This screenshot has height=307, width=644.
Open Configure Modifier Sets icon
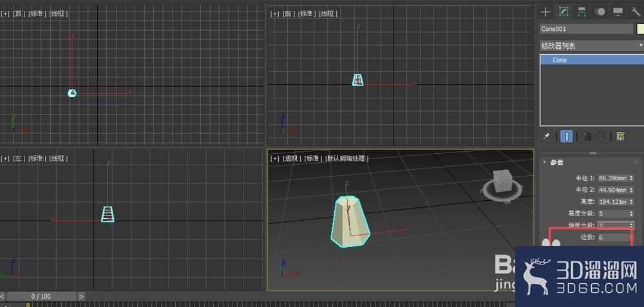point(621,136)
